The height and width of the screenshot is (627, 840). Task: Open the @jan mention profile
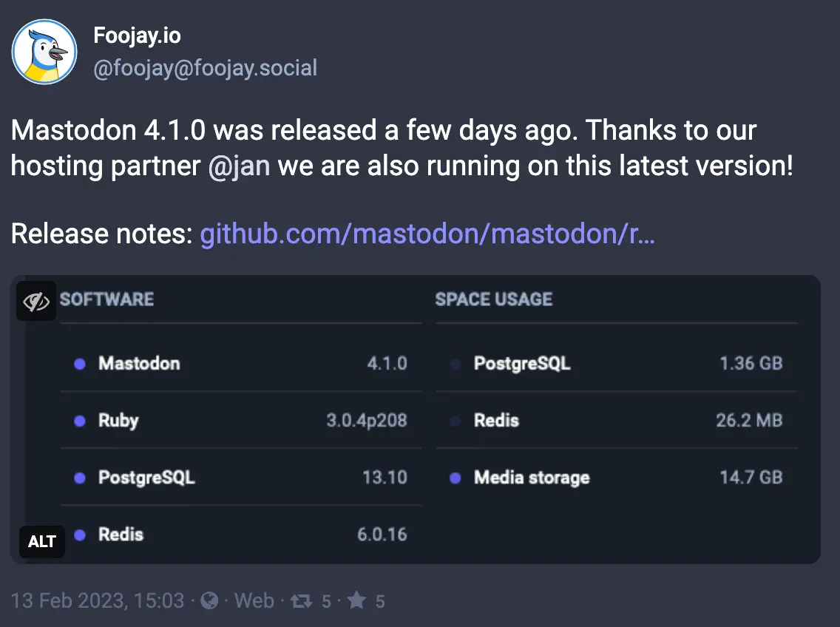(239, 165)
